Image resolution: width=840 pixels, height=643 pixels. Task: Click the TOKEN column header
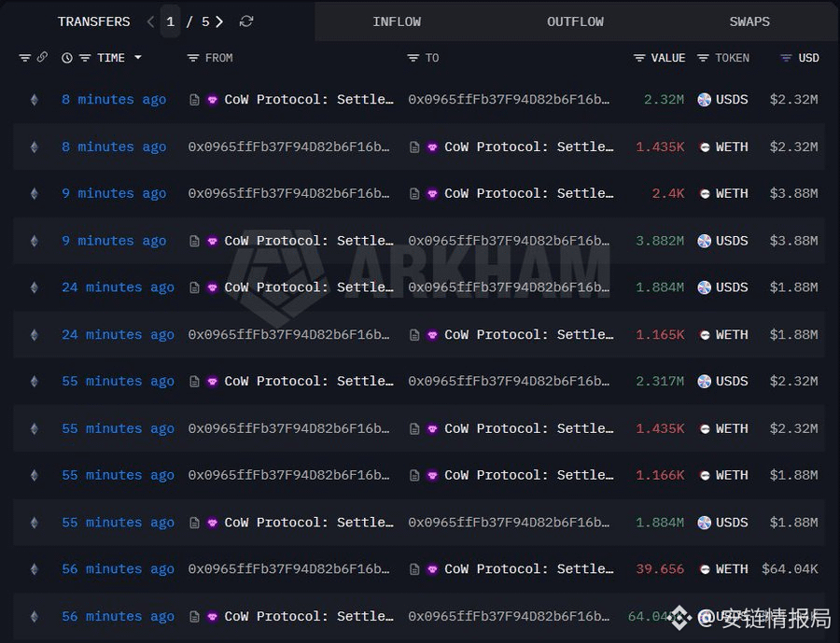[732, 58]
